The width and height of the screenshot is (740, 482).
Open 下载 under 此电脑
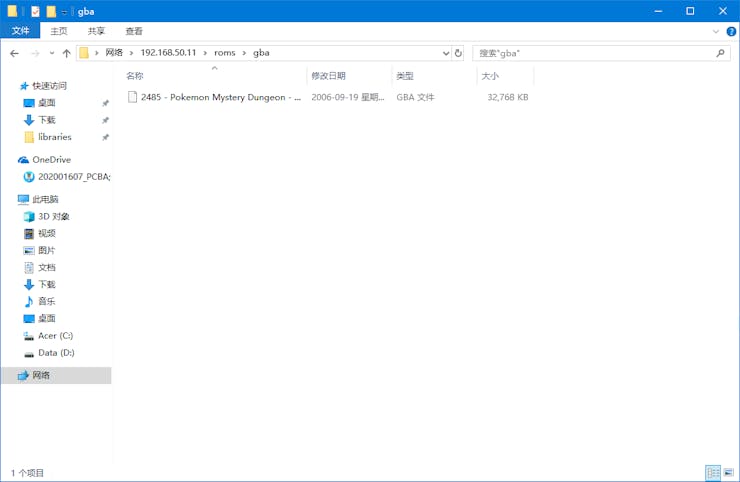tap(47, 284)
